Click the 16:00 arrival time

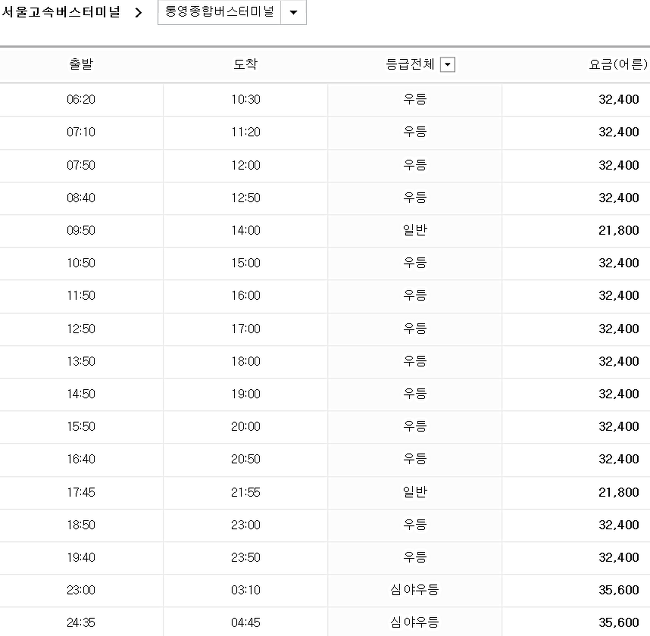tap(246, 296)
